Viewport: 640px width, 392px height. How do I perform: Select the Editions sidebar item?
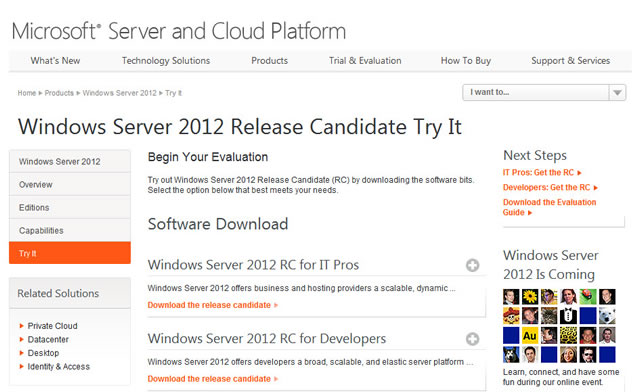tap(70, 207)
